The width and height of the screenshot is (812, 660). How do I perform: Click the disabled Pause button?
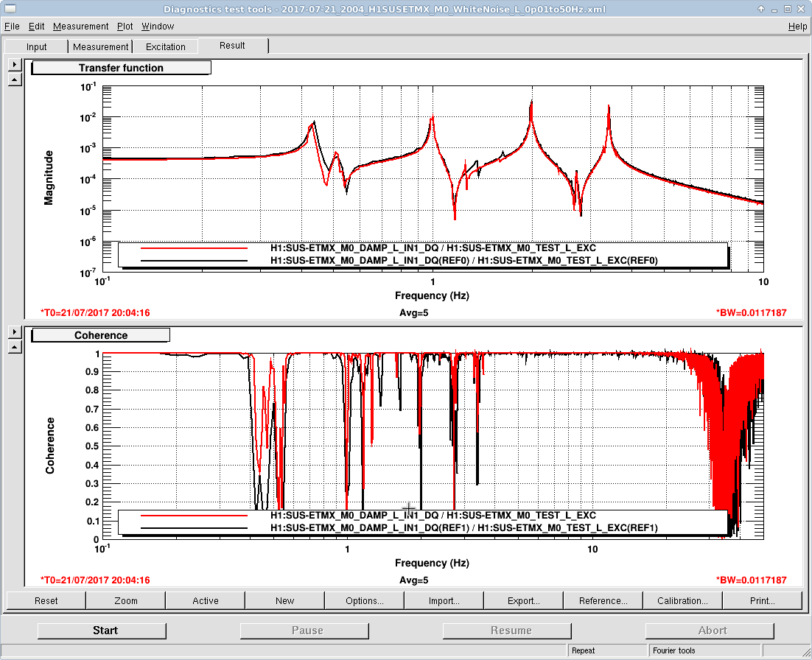tap(304, 631)
